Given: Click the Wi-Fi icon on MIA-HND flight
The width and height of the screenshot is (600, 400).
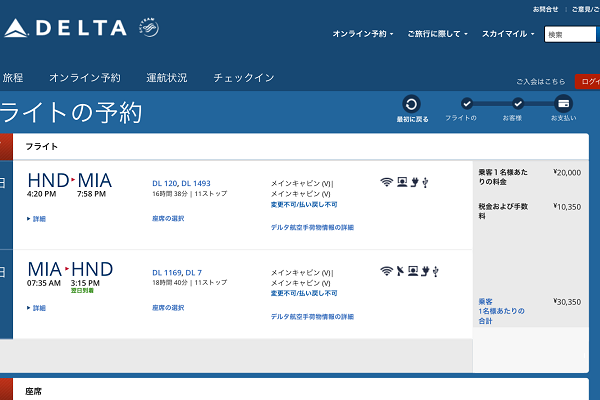Looking at the screenshot, I should (386, 271).
